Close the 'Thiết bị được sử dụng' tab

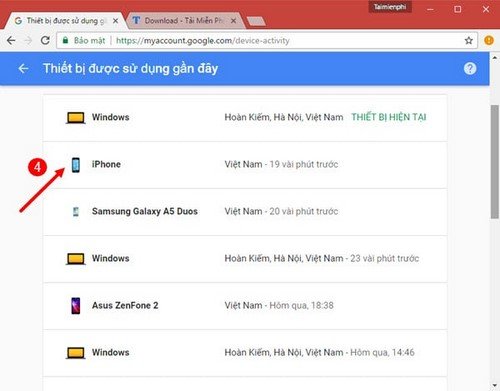[115, 21]
